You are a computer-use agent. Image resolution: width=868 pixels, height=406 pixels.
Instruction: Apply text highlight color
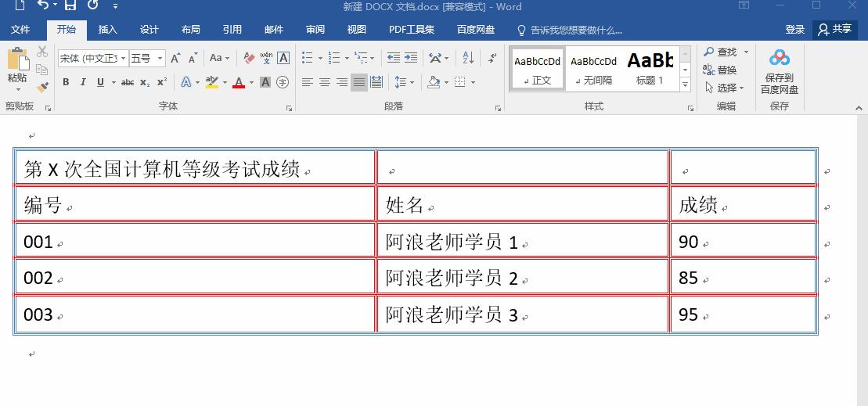click(211, 82)
